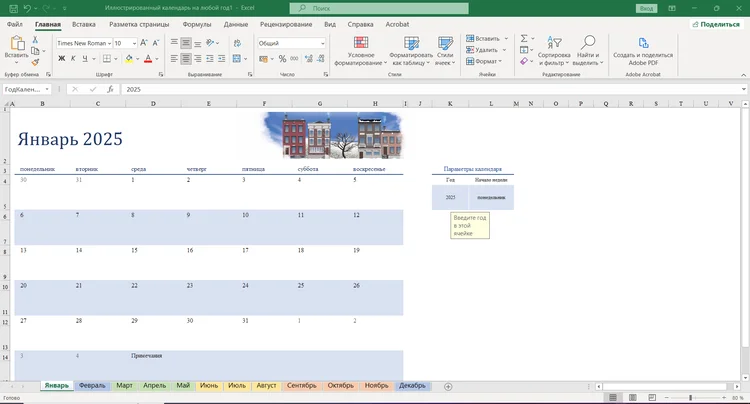Open the name box dropdown ГодКален...
The height and width of the screenshot is (404, 750).
(47, 89)
